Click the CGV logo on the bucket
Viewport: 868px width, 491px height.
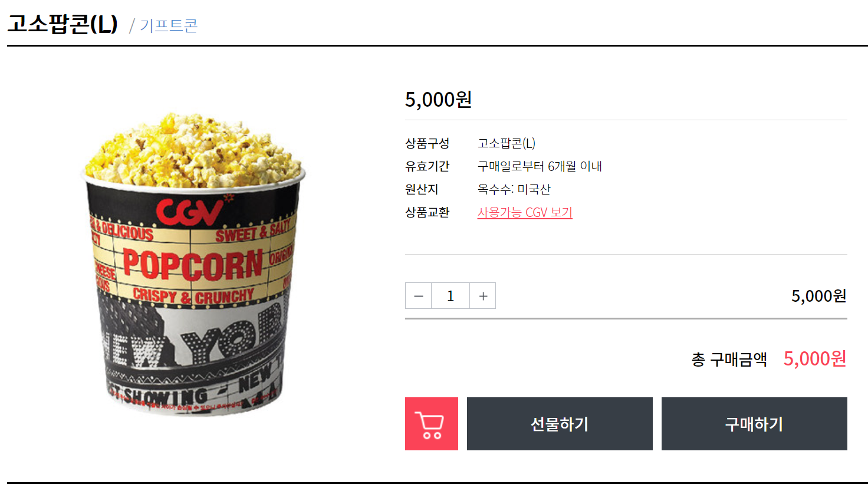coord(190,212)
